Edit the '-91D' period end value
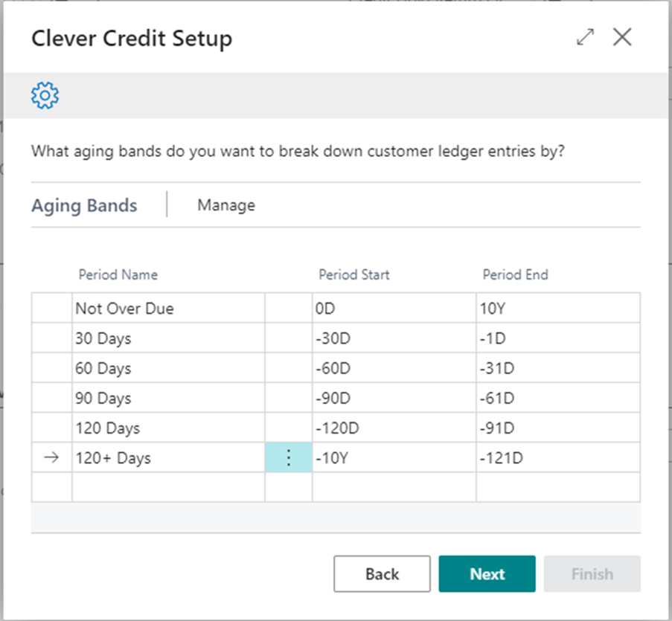 558,428
